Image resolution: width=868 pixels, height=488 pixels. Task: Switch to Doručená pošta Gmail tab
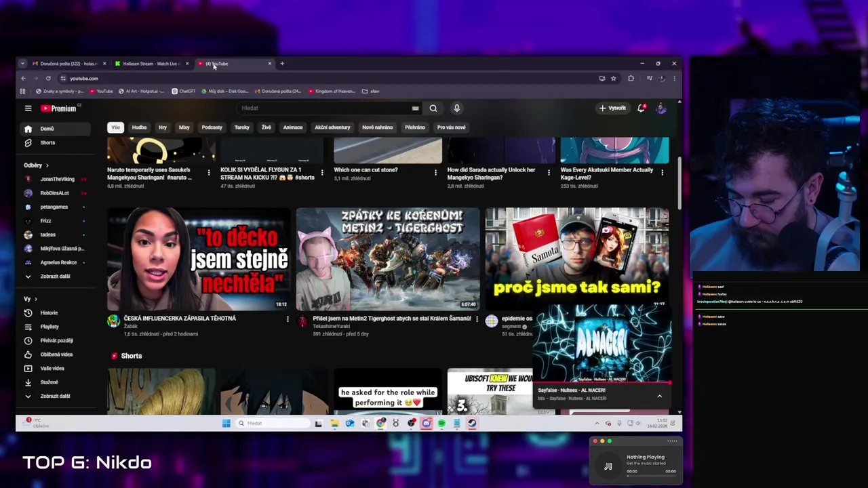pyautogui.click(x=68, y=64)
